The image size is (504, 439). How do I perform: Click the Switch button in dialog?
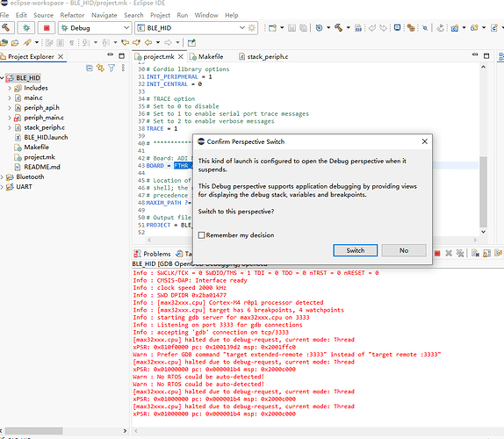click(x=356, y=250)
